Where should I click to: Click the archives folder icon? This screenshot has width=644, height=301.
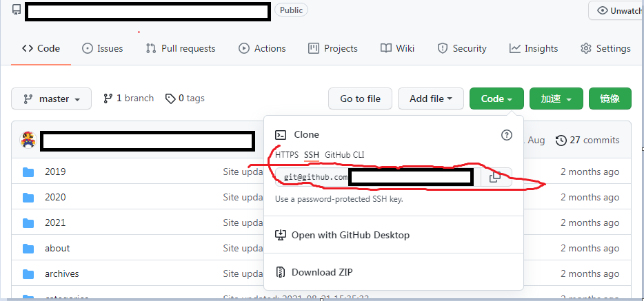coord(28,274)
